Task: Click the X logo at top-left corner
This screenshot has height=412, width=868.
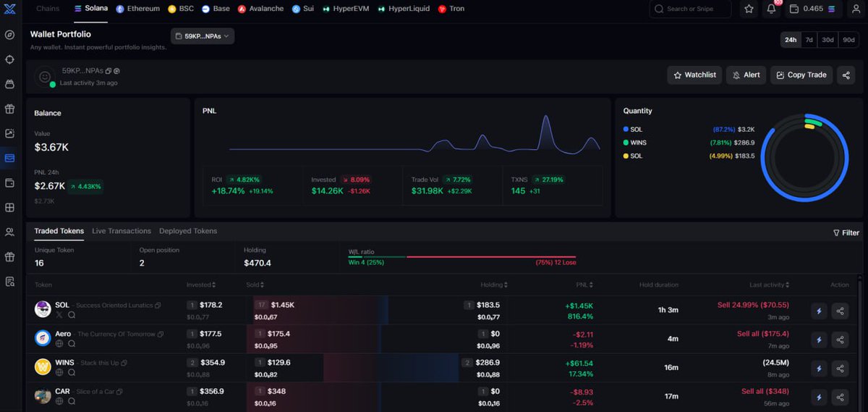Action: click(x=9, y=9)
